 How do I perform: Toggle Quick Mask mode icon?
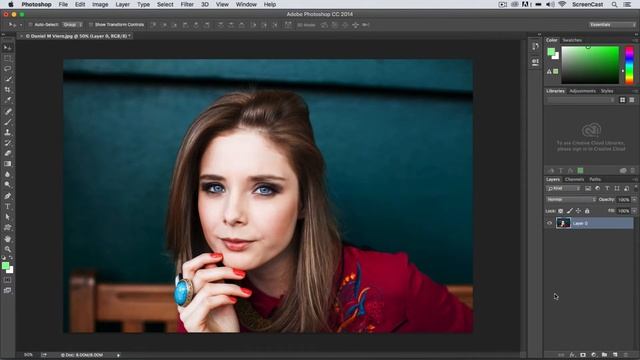pyautogui.click(x=7, y=280)
